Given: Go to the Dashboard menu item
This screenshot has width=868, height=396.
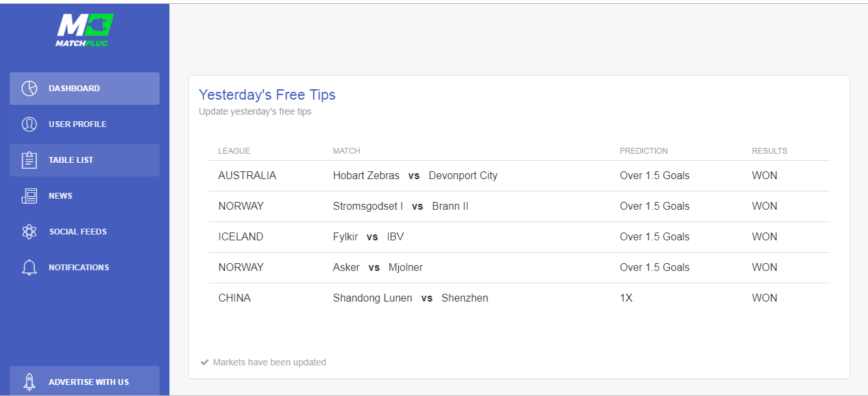Looking at the screenshot, I should 85,89.
